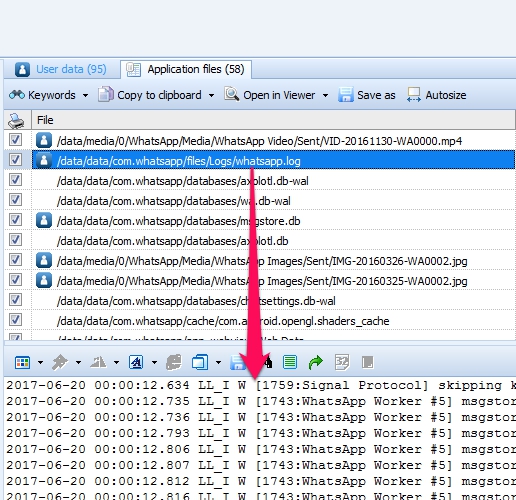Screen dimensions: 516x500
Task: Click the gray triangle flip icon
Action: pyautogui.click(x=98, y=362)
